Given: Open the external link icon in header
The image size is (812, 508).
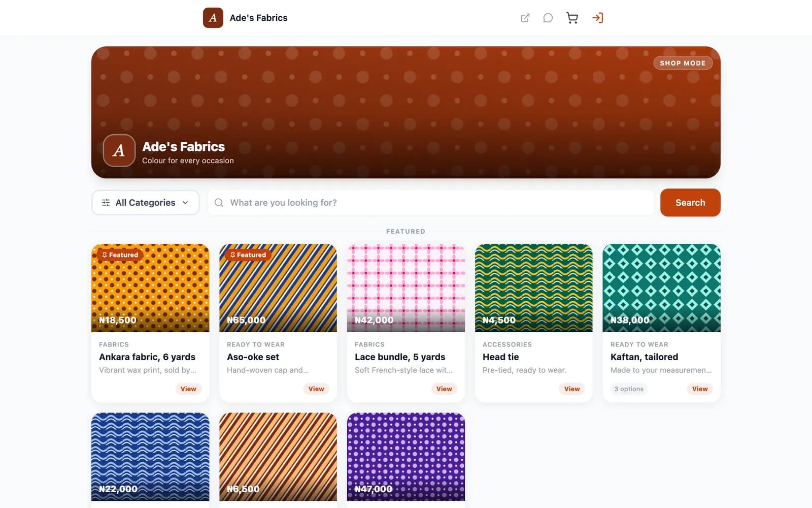Looking at the screenshot, I should pyautogui.click(x=525, y=18).
